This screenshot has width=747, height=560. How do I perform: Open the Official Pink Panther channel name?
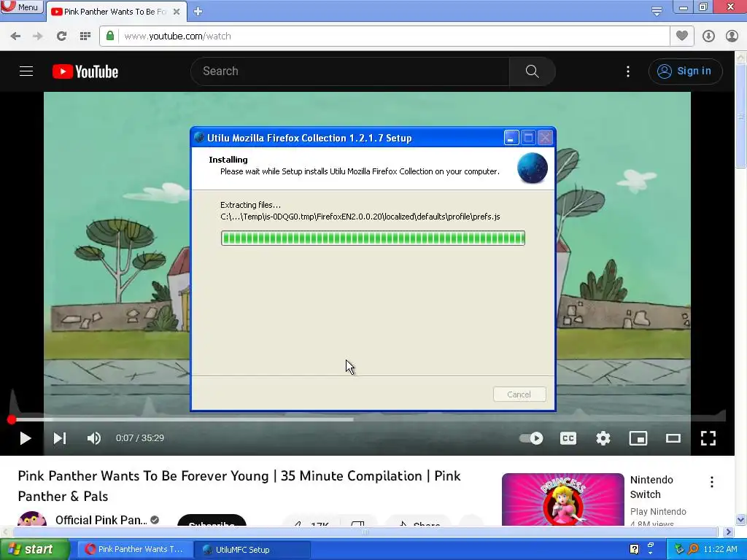pos(101,520)
